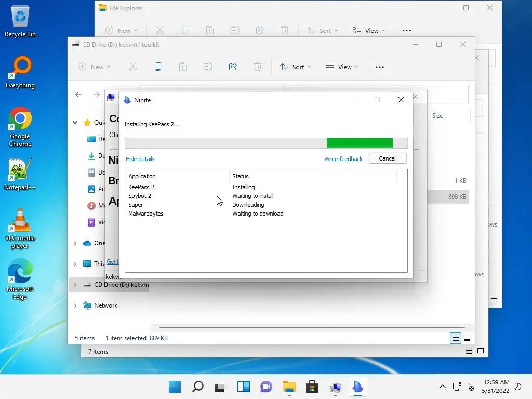This screenshot has height=399, width=532.
Task: Expand the This PC tree node
Action: (75, 264)
